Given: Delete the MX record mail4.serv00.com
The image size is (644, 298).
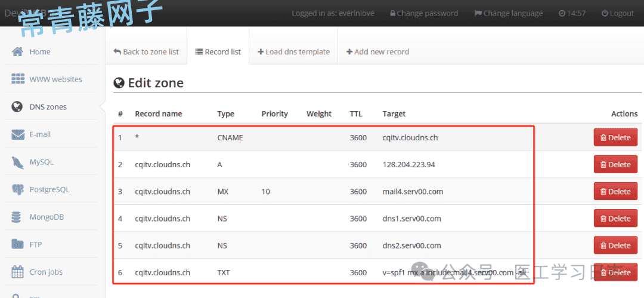Looking at the screenshot, I should pyautogui.click(x=615, y=191).
